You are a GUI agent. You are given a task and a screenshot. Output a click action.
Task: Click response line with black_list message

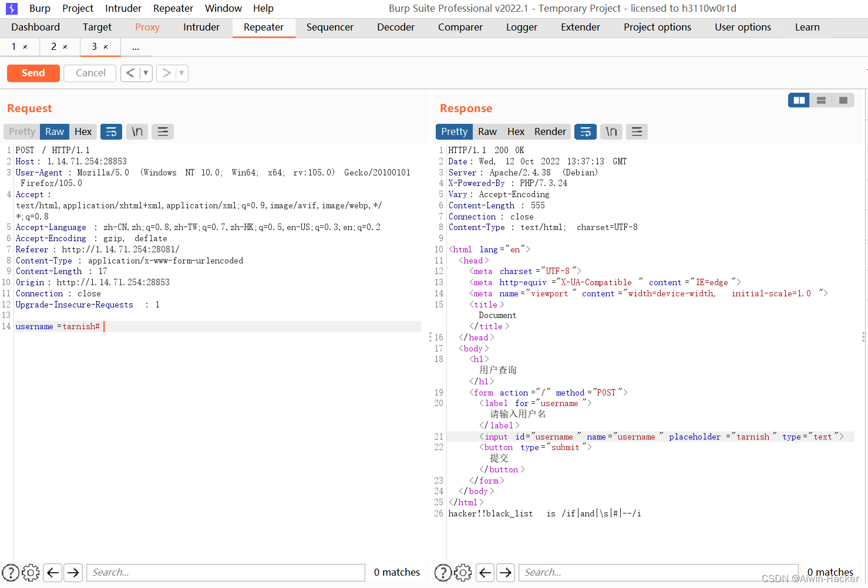point(544,513)
